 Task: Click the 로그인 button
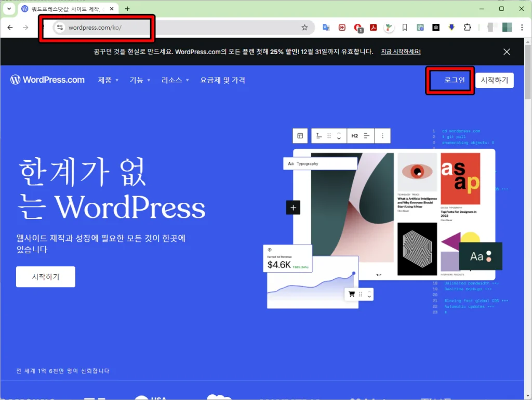(450, 80)
